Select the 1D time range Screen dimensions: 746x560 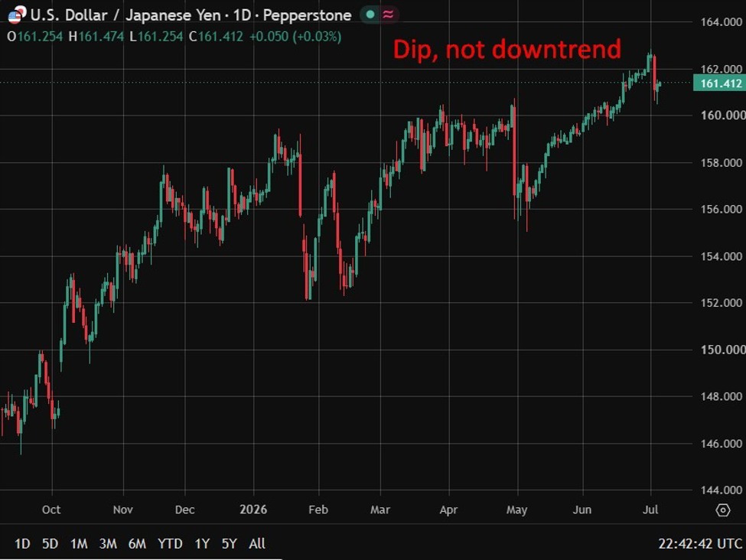tap(22, 543)
